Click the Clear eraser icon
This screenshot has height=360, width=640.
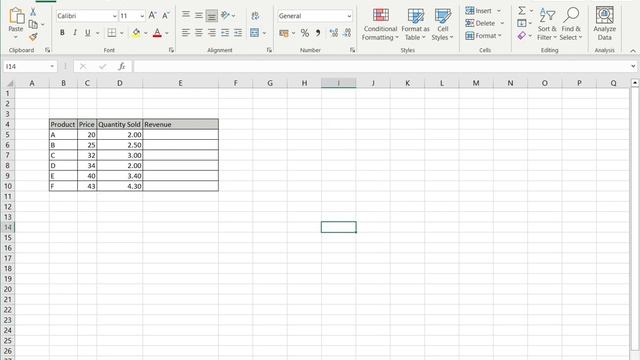(522, 36)
